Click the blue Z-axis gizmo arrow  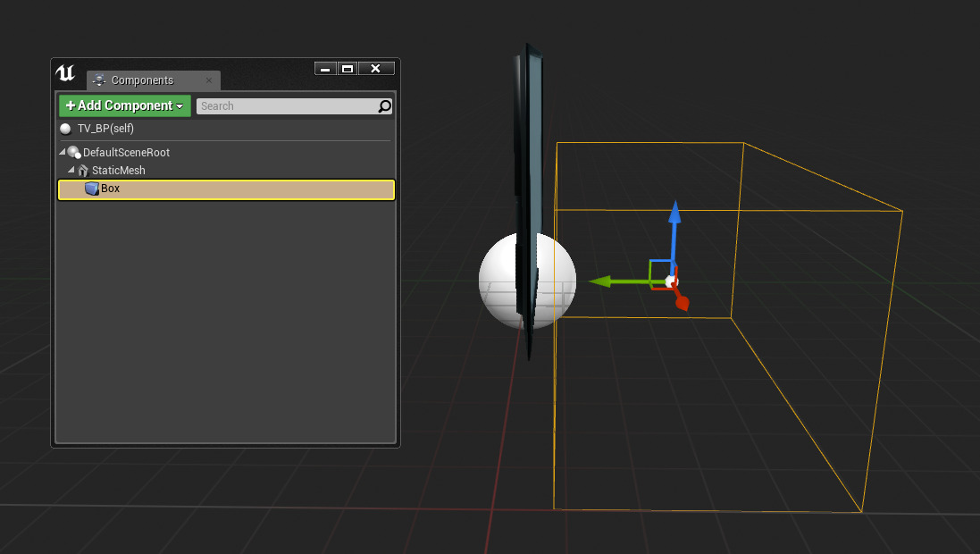click(x=675, y=214)
